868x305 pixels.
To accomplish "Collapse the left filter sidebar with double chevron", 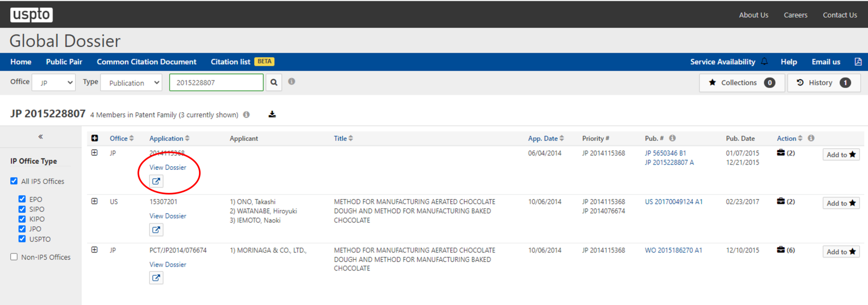I will coord(41,137).
